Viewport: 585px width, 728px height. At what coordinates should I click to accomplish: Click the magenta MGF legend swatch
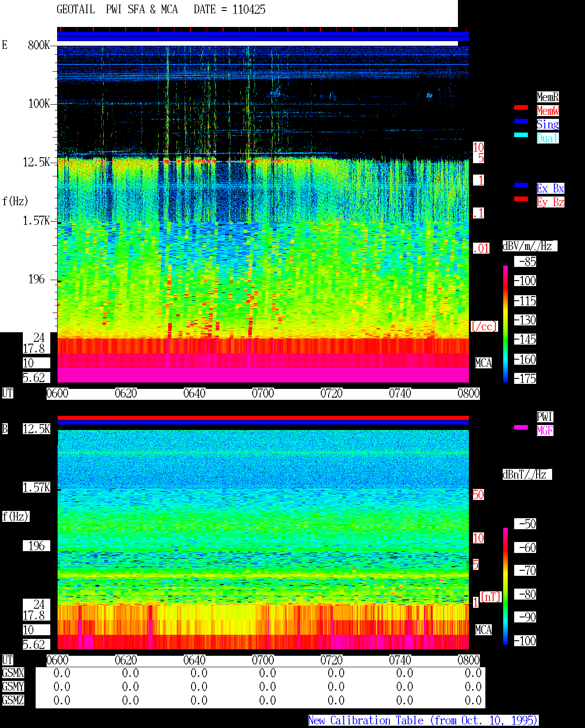(x=521, y=427)
